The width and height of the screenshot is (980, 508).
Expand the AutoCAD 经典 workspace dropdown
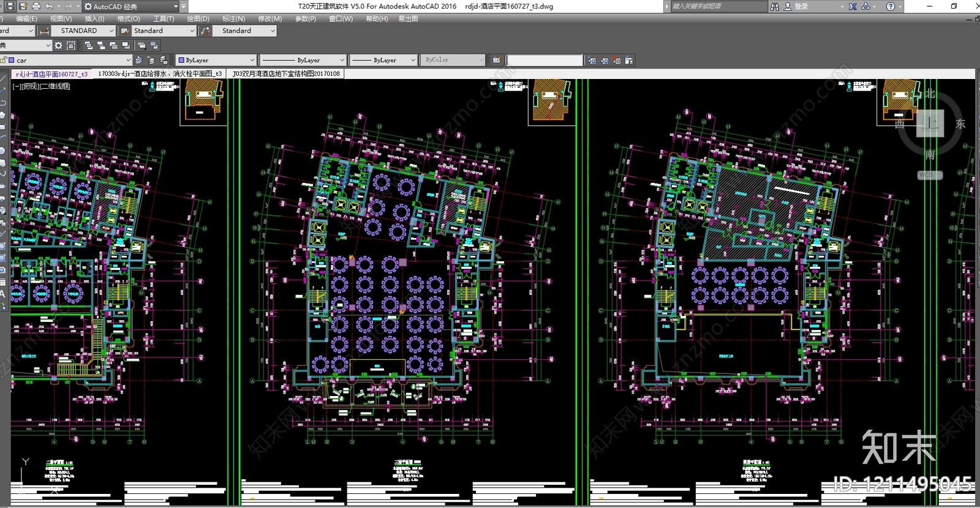176,6
